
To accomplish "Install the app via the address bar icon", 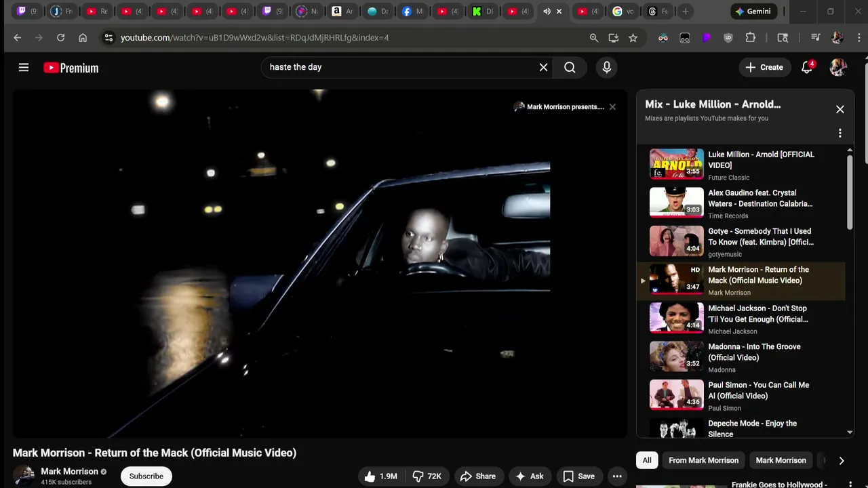I will coord(614,38).
